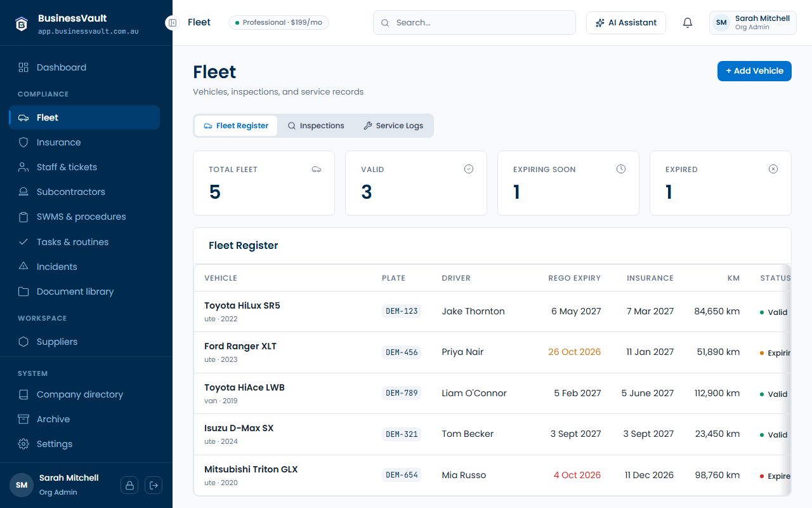Open the AI Assistant
This screenshot has height=508, width=812.
tap(626, 23)
